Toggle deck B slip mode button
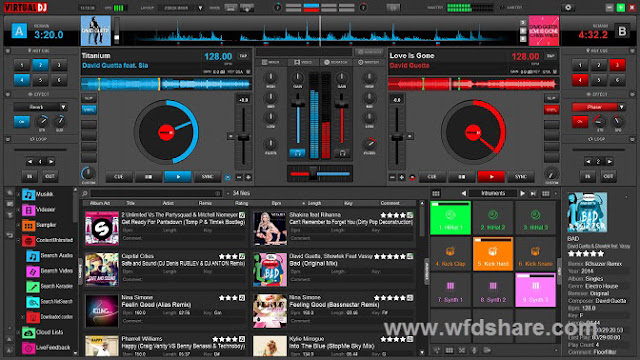 click(x=551, y=98)
